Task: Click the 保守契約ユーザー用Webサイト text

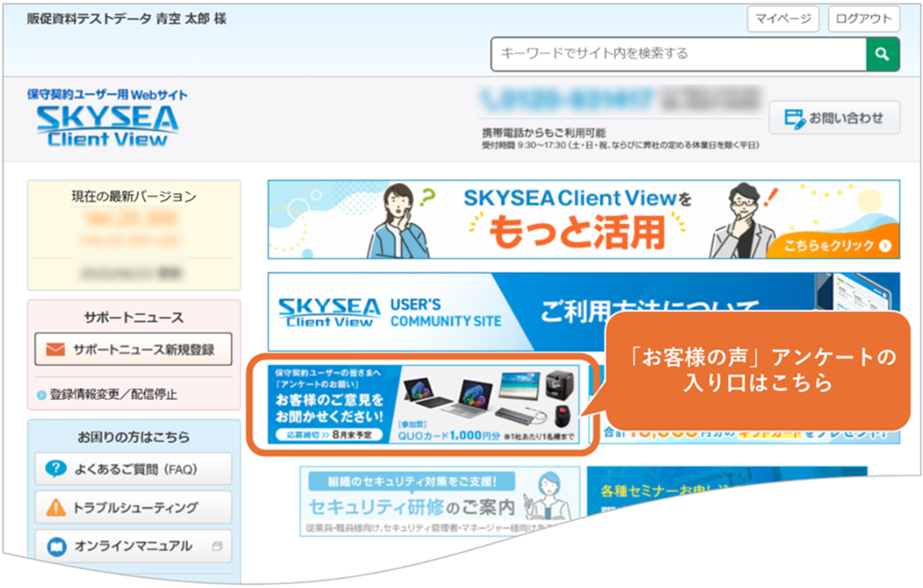Action: 107,95
